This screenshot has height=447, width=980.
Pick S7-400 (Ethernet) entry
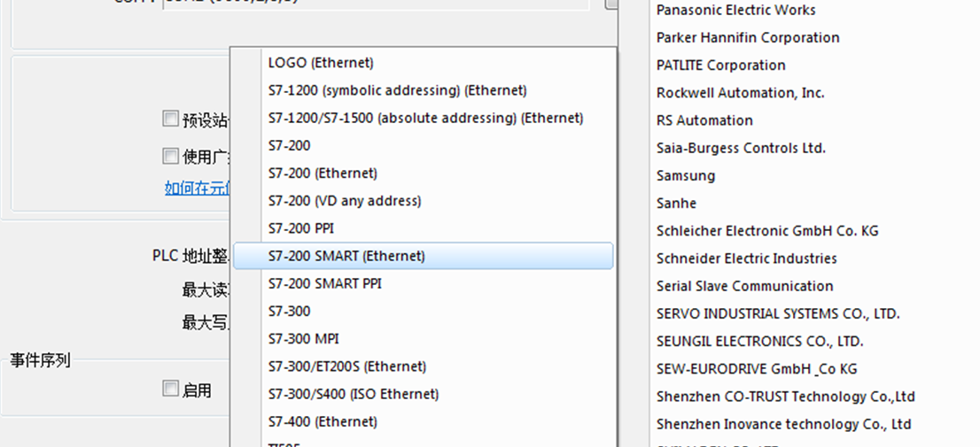click(x=323, y=421)
